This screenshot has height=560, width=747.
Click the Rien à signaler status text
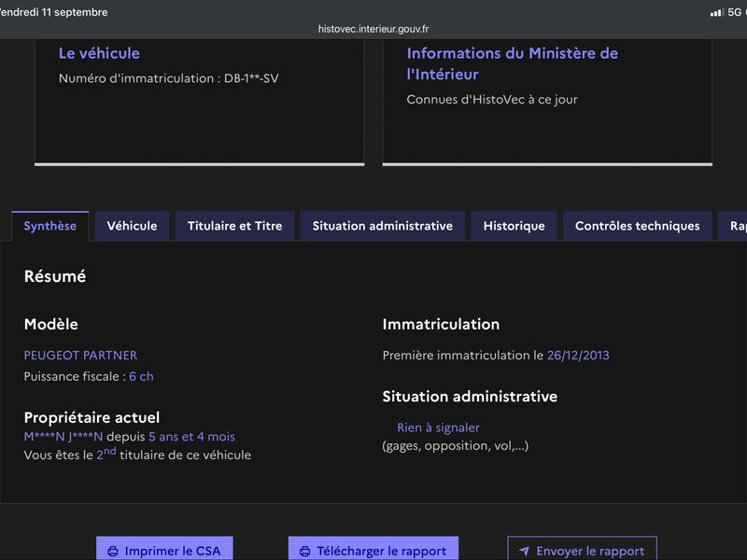click(x=438, y=427)
